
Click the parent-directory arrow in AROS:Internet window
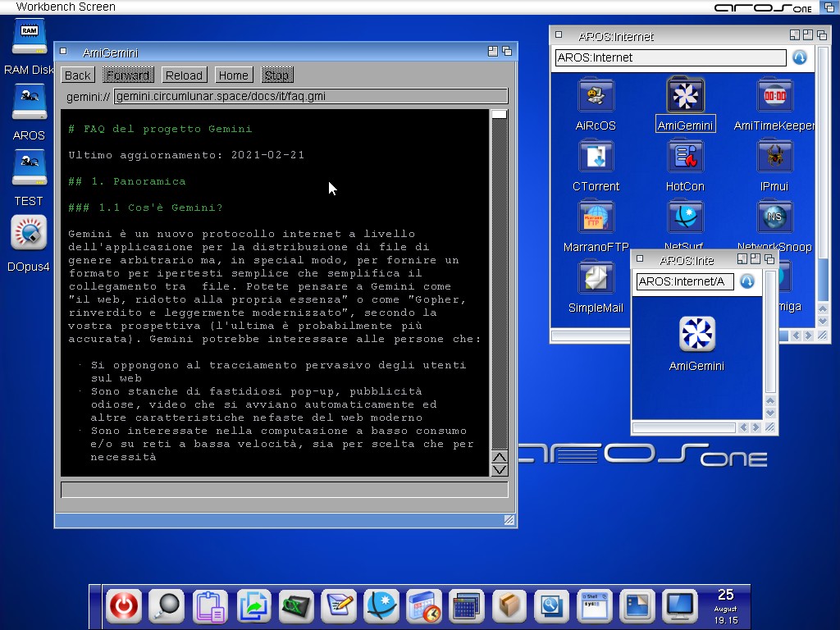click(799, 57)
